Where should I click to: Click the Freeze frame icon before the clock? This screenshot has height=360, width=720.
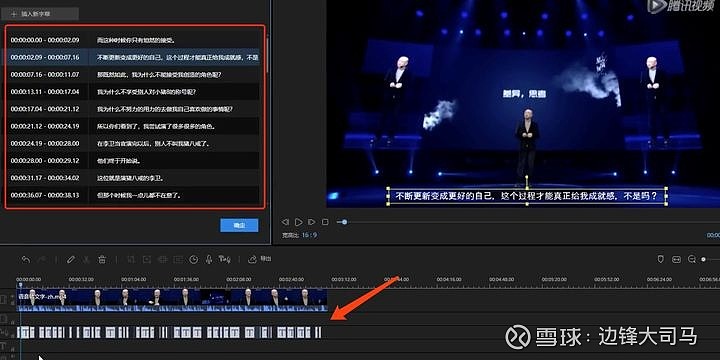(178, 259)
